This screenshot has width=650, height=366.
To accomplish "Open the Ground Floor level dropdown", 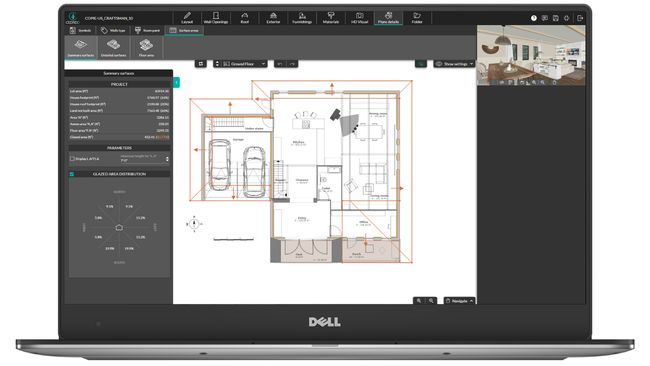I will click(244, 64).
